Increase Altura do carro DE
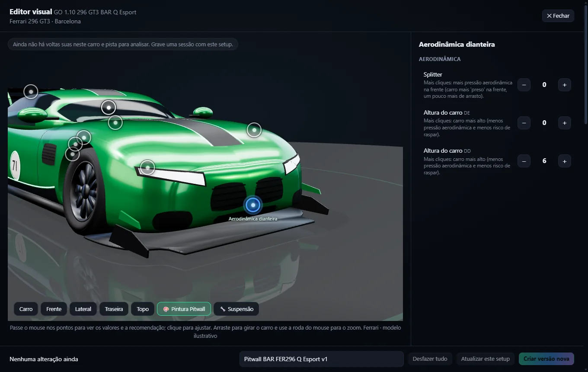Image resolution: width=588 pixels, height=372 pixels. tap(564, 123)
